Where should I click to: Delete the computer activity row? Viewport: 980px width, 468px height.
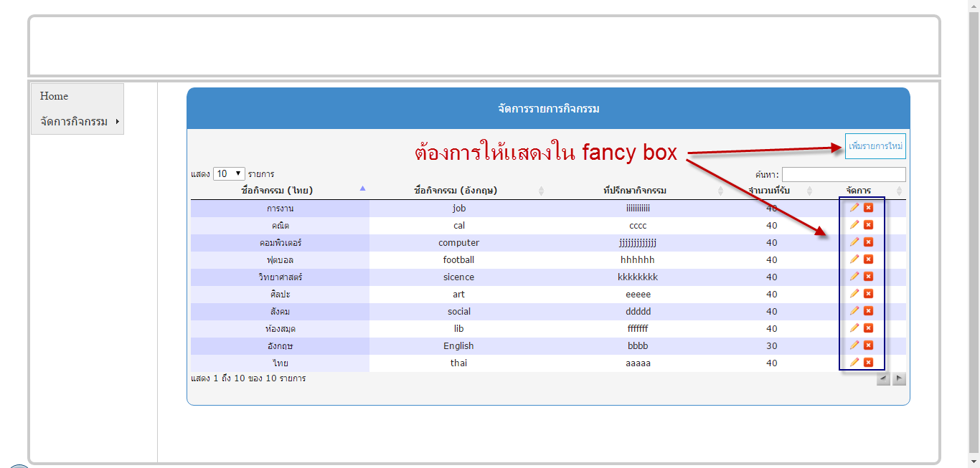868,242
